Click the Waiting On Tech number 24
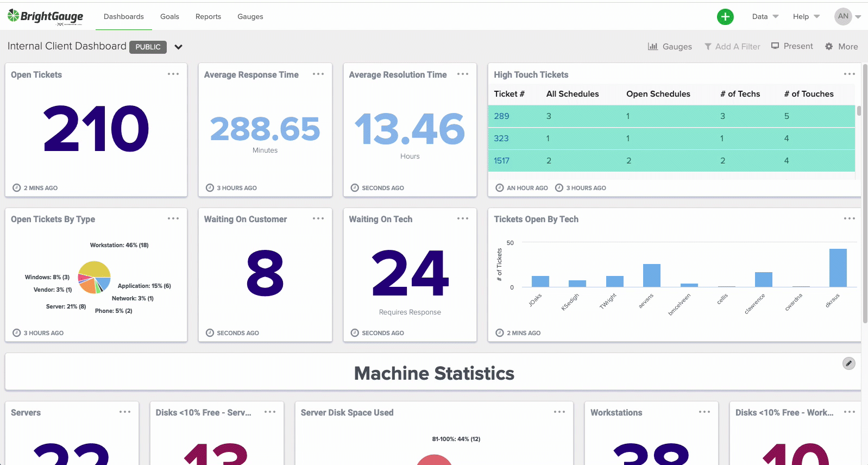Screen dimensions: 868x465 tap(410, 273)
